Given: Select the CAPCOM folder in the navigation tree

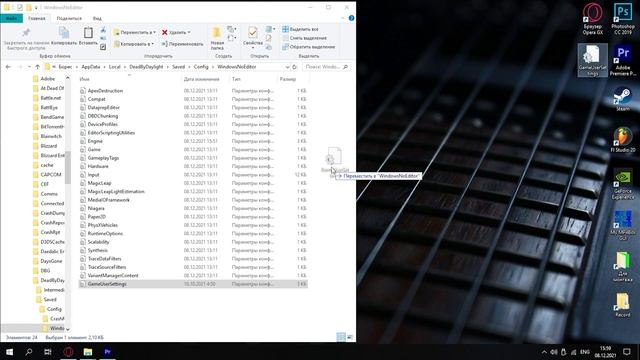Looking at the screenshot, I should click(x=47, y=175).
